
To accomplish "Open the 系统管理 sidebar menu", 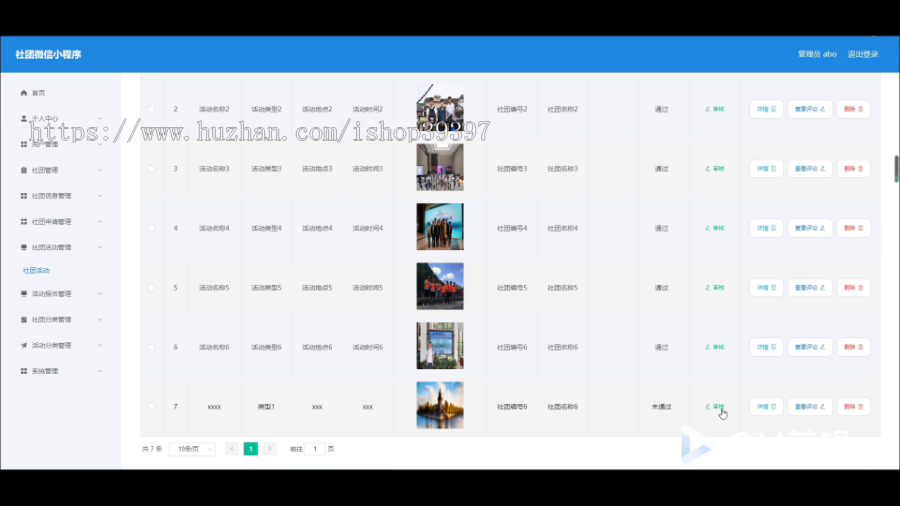I will (x=61, y=371).
